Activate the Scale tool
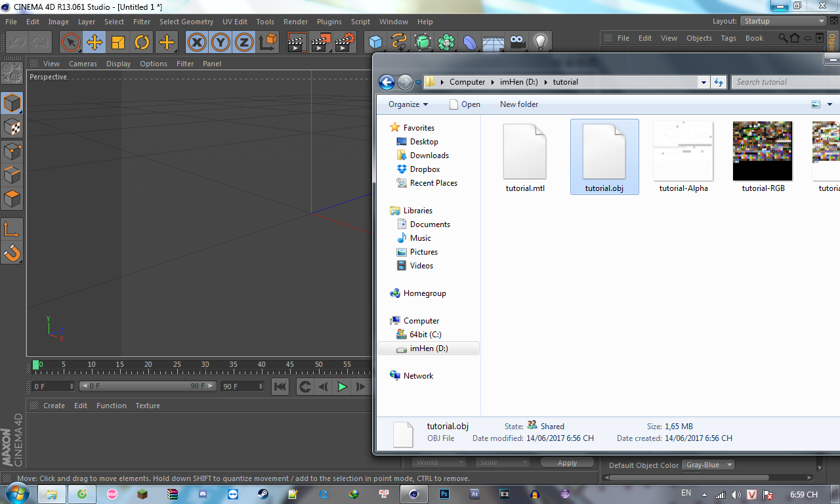840x504 pixels. click(x=118, y=43)
